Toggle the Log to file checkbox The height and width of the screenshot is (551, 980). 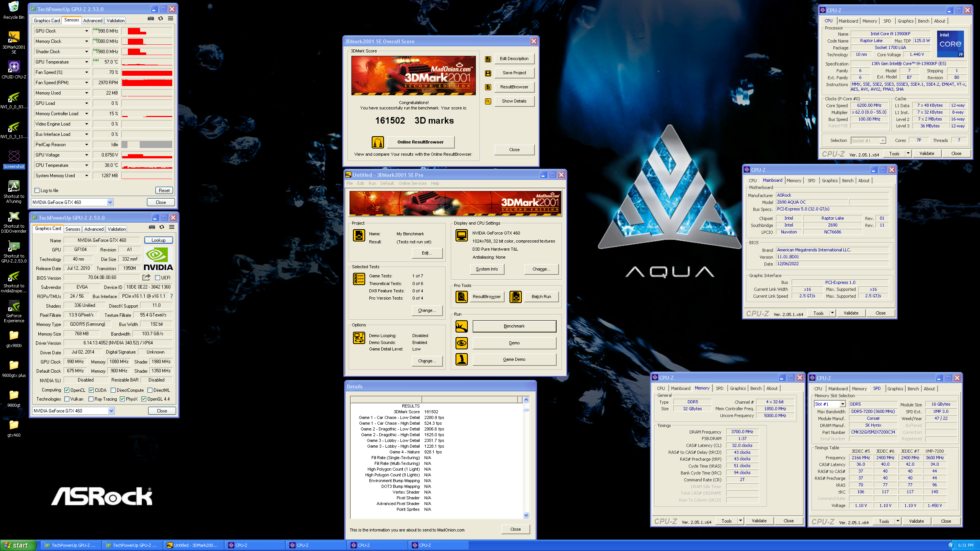[37, 191]
